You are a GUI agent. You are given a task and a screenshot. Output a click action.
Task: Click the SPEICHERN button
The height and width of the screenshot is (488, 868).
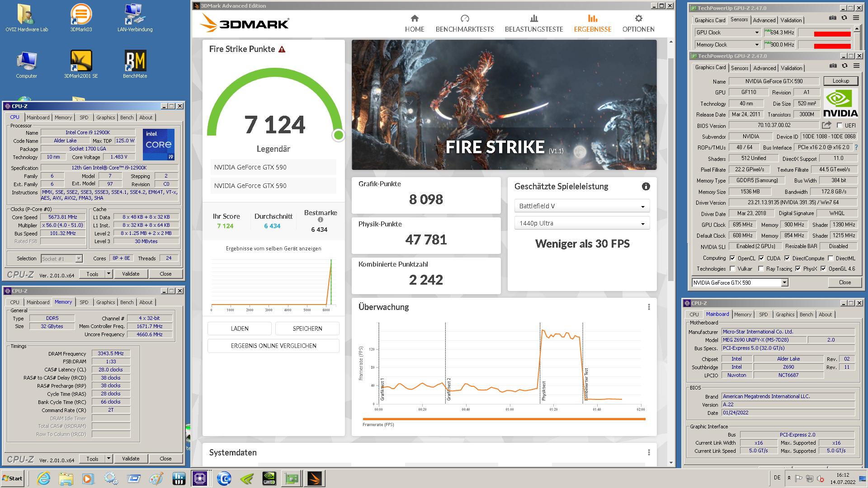[x=307, y=328]
